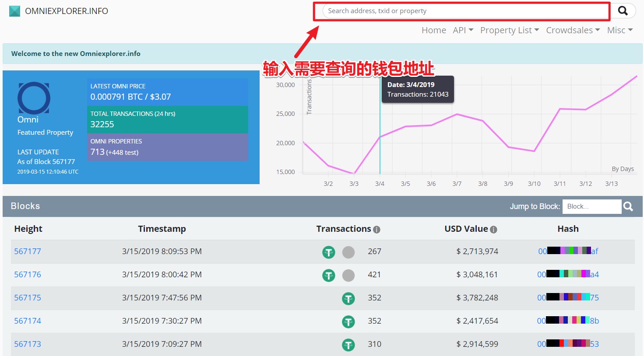The height and width of the screenshot is (356, 644).
Task: Click timestamp 3/15/2019 7:09:27 PM
Action: (x=162, y=344)
